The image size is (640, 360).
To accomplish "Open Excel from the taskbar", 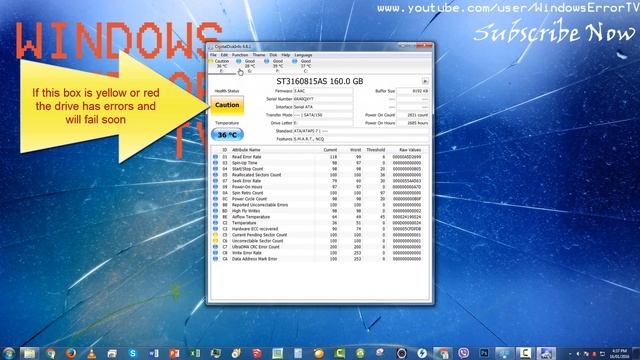I will coord(195,353).
